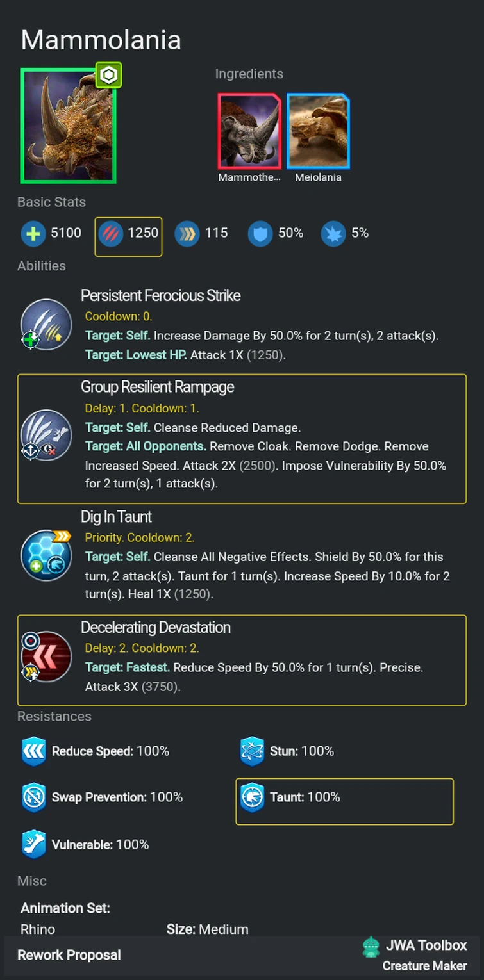Click the Swap Prevention resistance icon
This screenshot has height=980, width=484.
(x=34, y=798)
